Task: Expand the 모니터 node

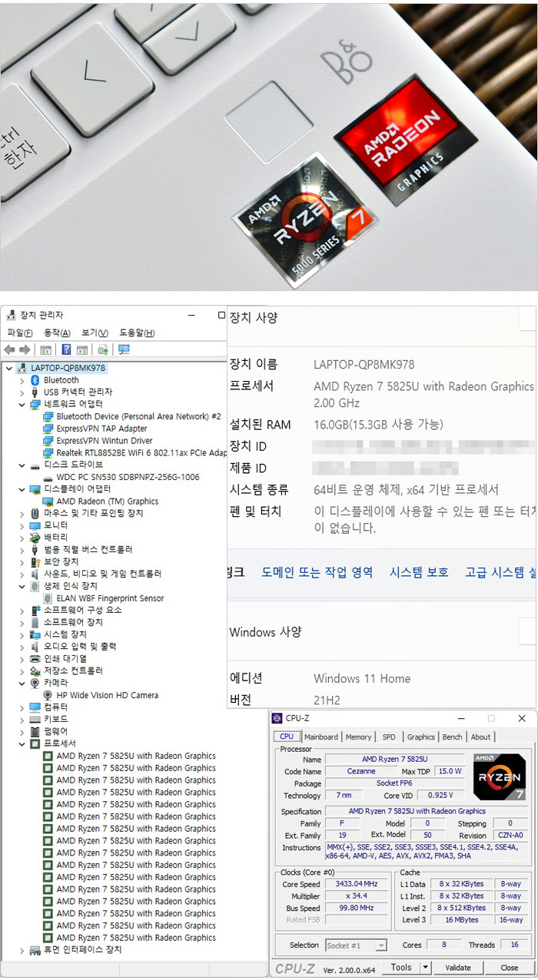Action: pyautogui.click(x=22, y=525)
